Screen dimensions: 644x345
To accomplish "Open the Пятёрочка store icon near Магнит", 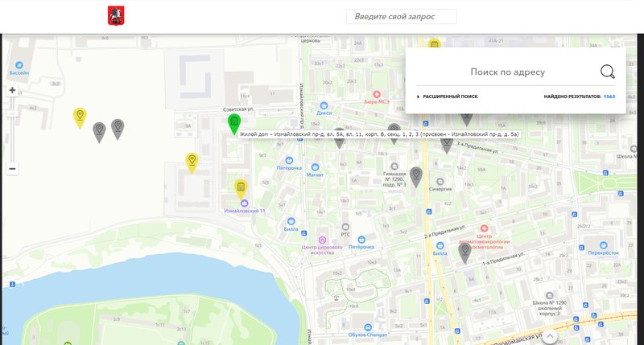I will click(x=289, y=160).
